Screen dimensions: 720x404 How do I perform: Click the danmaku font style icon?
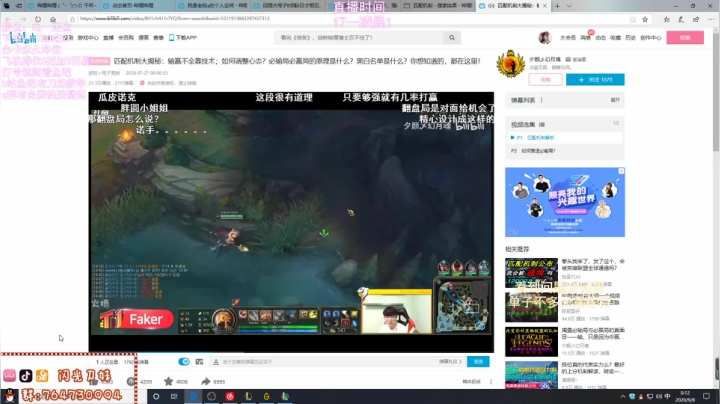[216, 362]
